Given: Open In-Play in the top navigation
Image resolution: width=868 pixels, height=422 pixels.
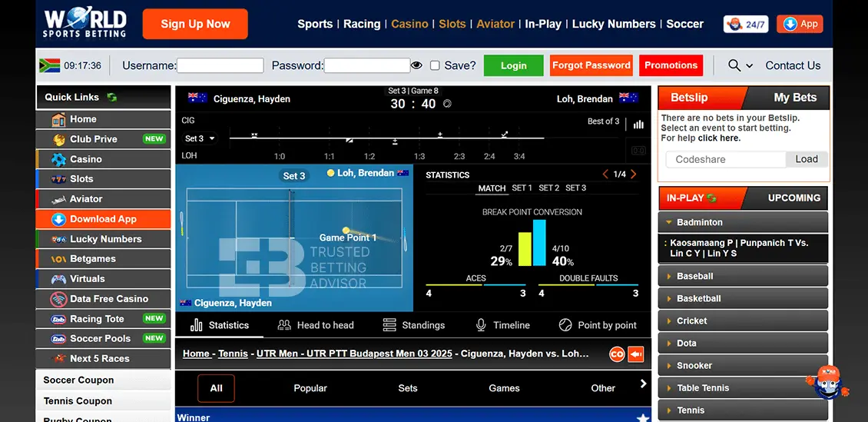Looking at the screenshot, I should coord(543,24).
